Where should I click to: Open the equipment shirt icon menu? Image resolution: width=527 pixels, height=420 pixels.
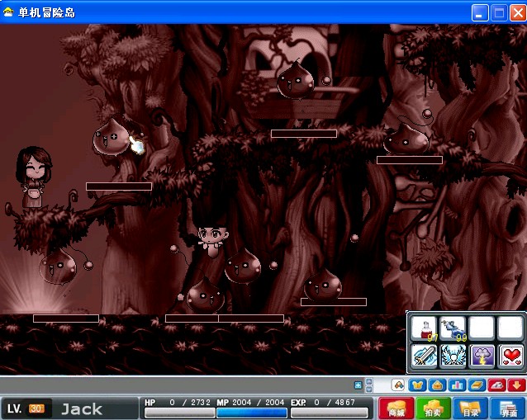417,385
